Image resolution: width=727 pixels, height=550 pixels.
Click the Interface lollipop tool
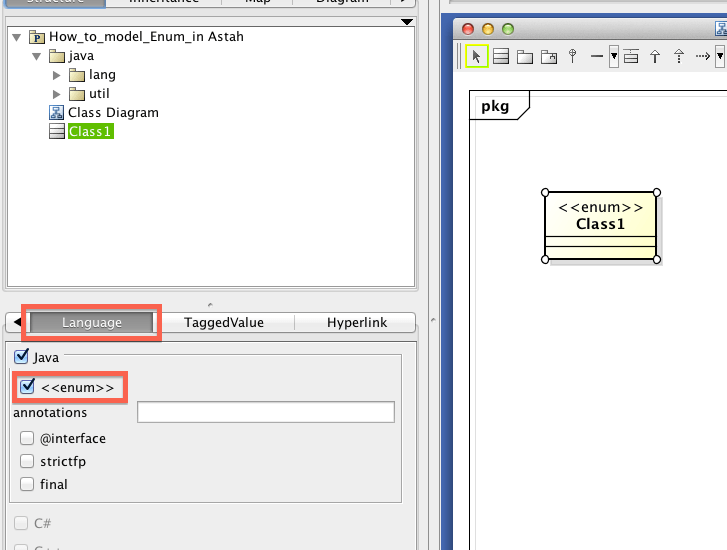pyautogui.click(x=572, y=57)
